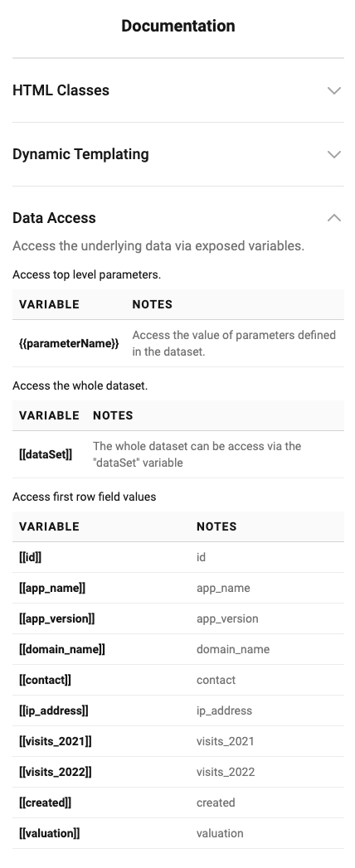Viewport: 355px width, 868px height.
Task: Select the [[valuation]] variable
Action: click(x=49, y=833)
